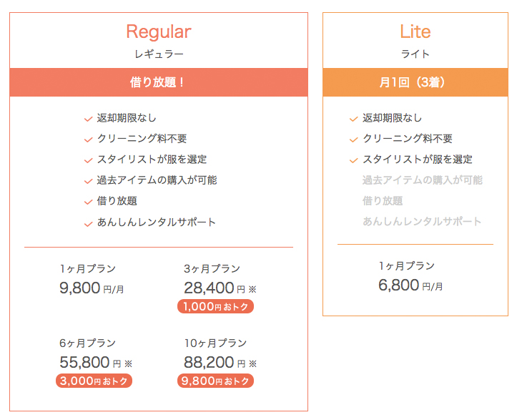Click checkmark beside Lite 返却期限なし
The image size is (517, 420).
point(354,119)
